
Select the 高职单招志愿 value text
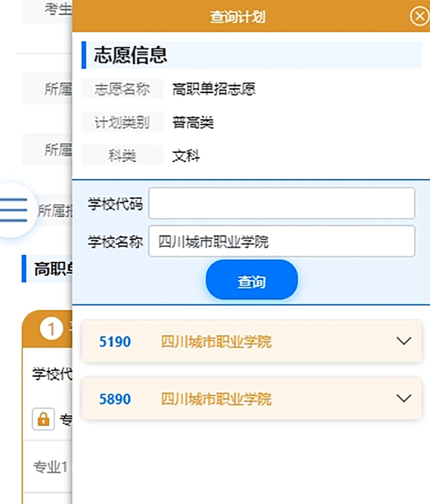[x=214, y=89]
